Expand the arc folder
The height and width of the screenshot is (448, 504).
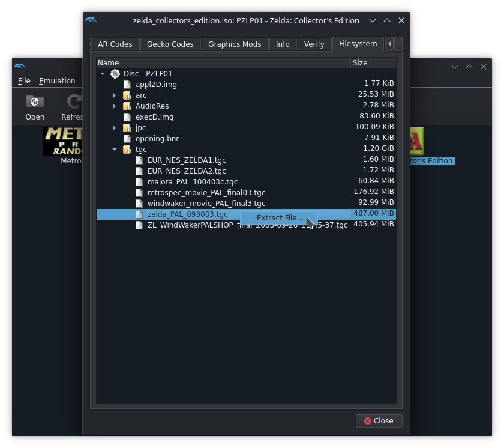coord(115,95)
